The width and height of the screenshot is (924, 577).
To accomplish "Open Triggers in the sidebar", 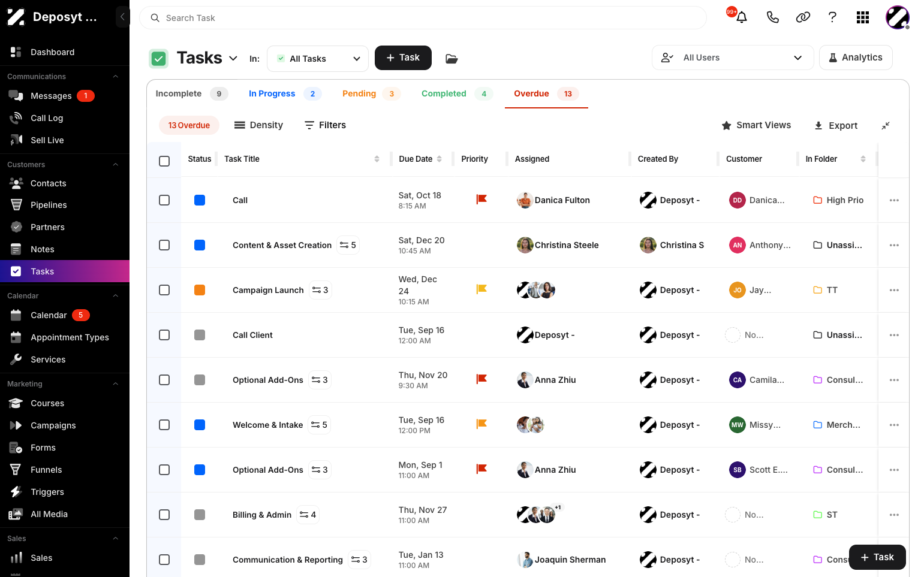I will [x=47, y=492].
